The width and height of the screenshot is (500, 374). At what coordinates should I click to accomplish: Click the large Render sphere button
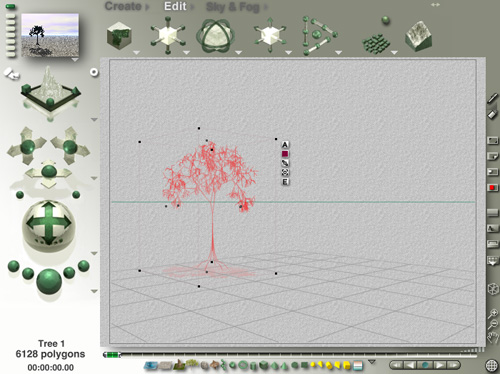click(x=49, y=282)
